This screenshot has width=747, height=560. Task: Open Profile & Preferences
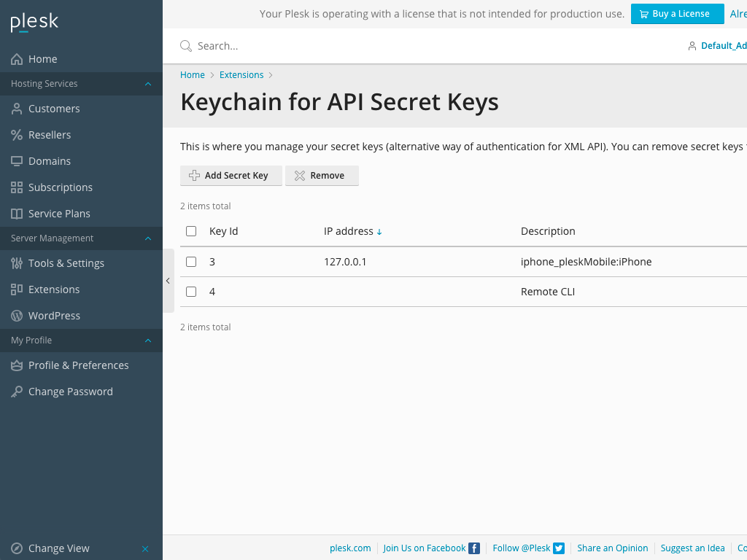point(79,365)
